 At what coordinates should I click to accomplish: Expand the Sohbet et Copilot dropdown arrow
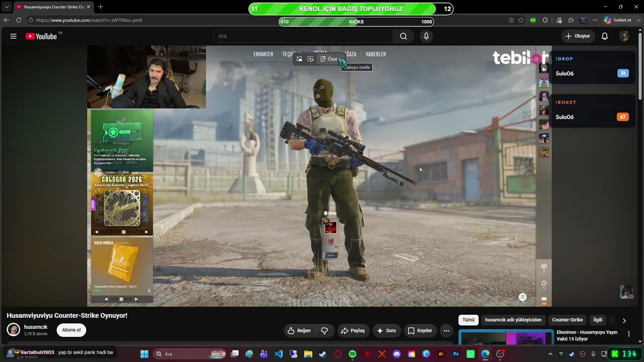[638, 20]
